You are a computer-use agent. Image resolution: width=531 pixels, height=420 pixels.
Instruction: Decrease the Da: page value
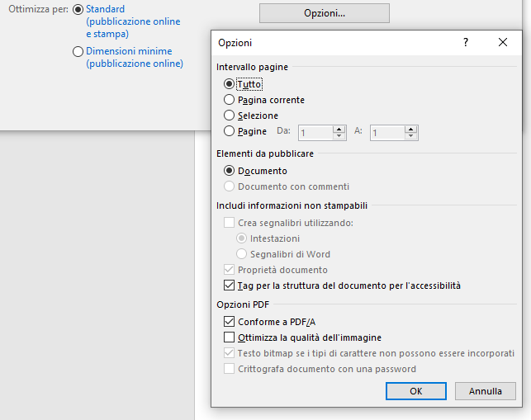pos(339,136)
